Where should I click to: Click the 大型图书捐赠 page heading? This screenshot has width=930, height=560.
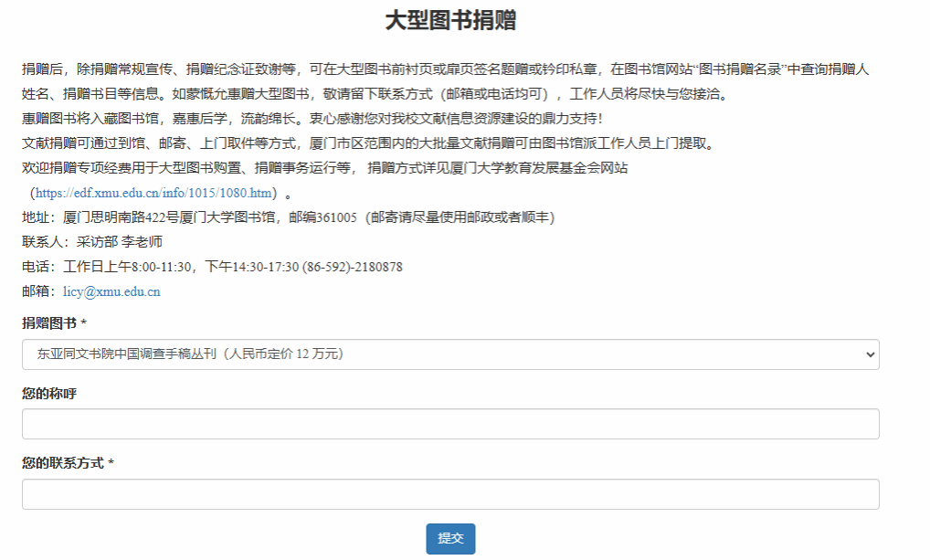coord(450,21)
